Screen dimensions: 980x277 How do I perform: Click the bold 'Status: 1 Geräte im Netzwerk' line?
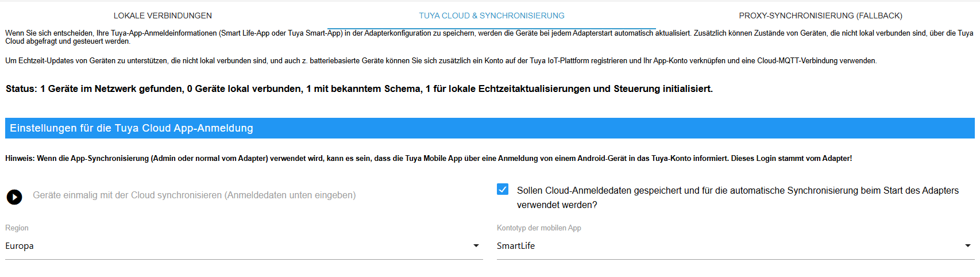coord(359,89)
